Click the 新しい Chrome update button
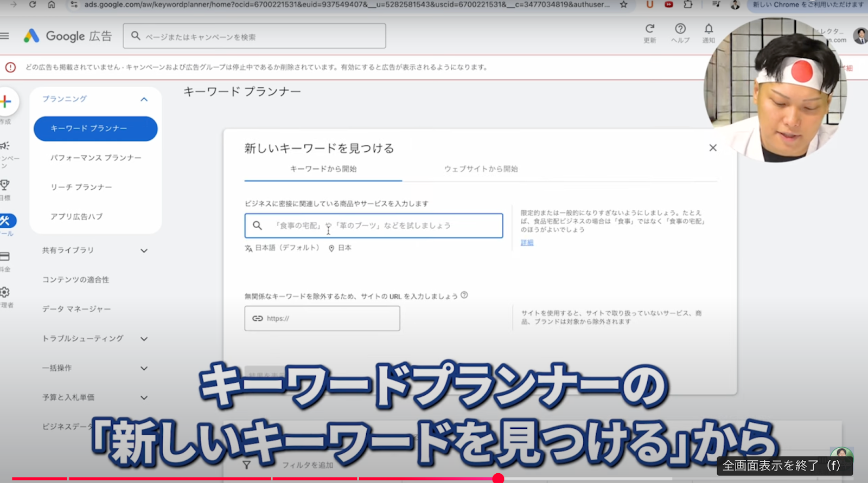Screen dimensions: 868x483 pyautogui.click(x=807, y=4)
